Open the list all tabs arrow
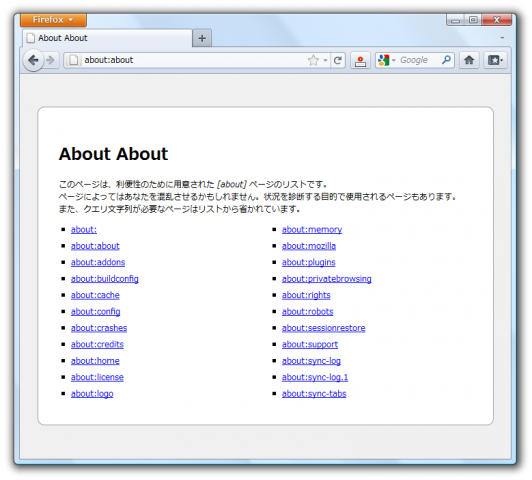 click(x=502, y=38)
